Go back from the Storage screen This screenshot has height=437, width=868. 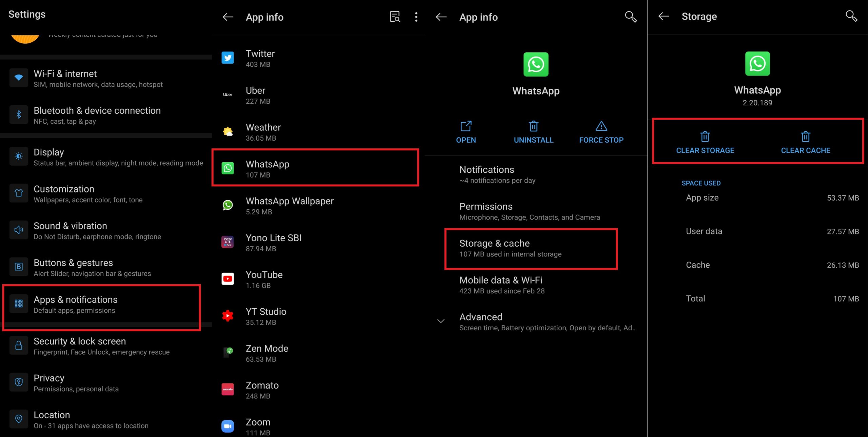tap(664, 16)
